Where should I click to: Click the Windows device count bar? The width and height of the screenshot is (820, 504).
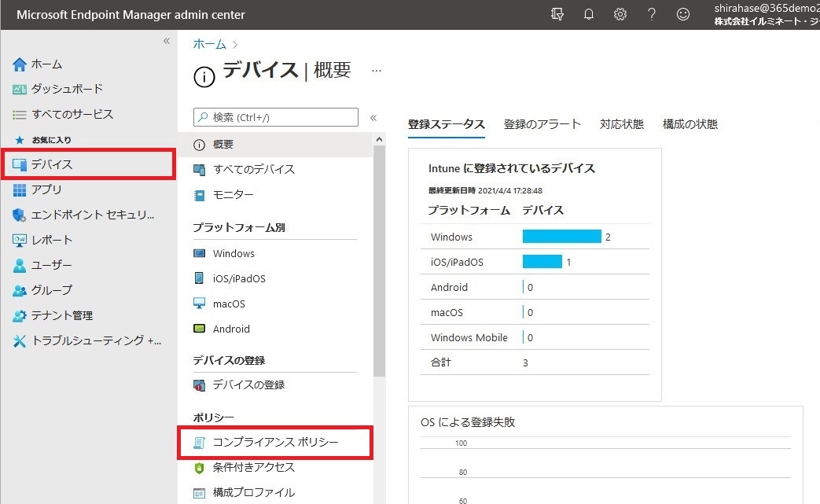561,237
